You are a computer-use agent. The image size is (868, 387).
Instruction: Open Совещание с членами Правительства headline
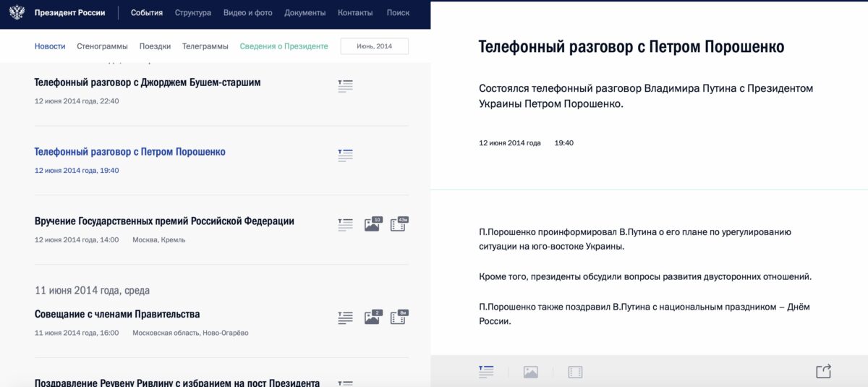(117, 315)
